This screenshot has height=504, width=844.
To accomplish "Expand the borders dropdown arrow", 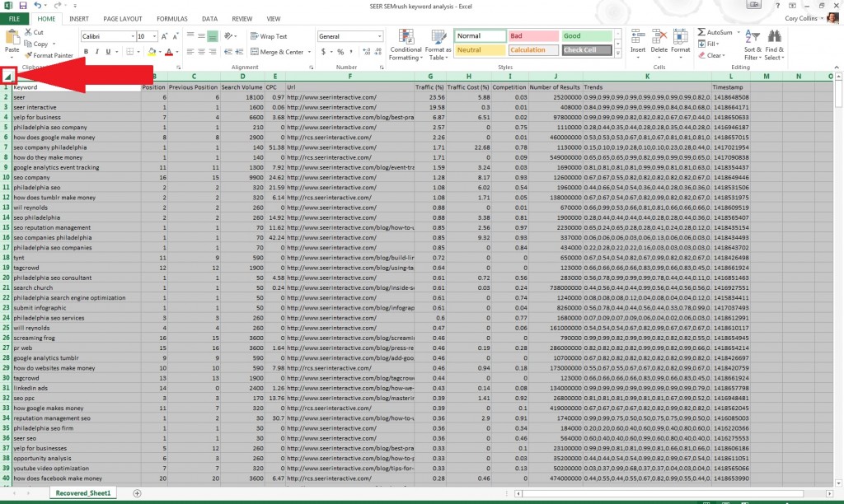I will coord(138,52).
